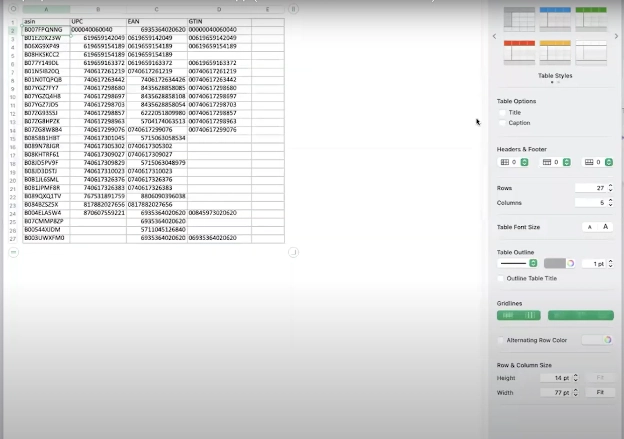Click the Fit button next to Width

click(600, 392)
